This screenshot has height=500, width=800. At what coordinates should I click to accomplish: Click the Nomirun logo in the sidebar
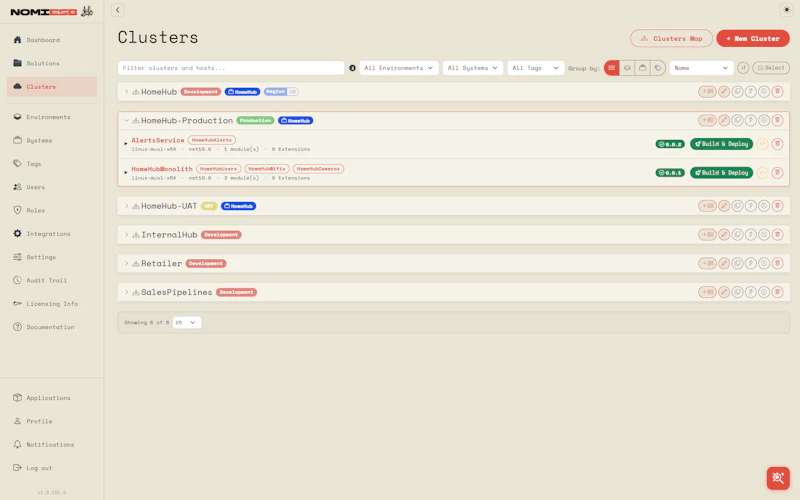point(52,11)
